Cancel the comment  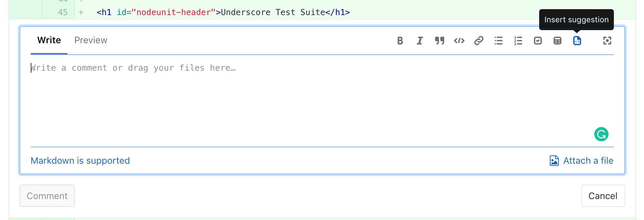[x=603, y=196]
